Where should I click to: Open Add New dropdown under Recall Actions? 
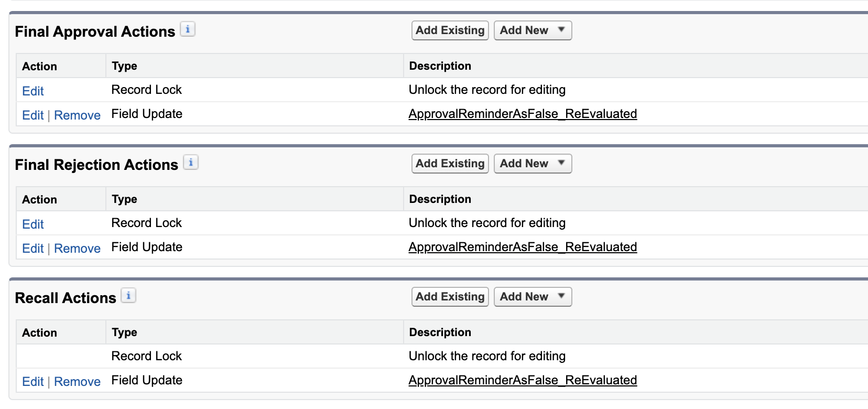(533, 296)
